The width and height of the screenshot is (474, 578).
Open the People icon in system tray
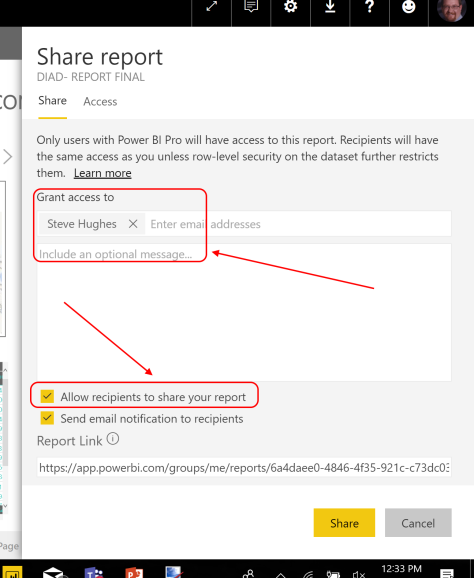[x=249, y=574]
